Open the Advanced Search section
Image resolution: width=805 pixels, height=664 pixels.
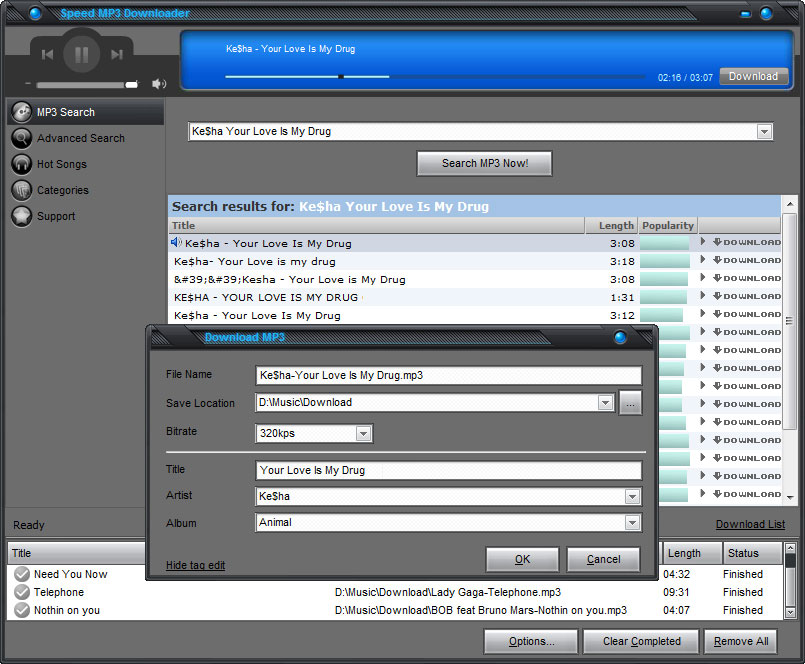pos(81,138)
